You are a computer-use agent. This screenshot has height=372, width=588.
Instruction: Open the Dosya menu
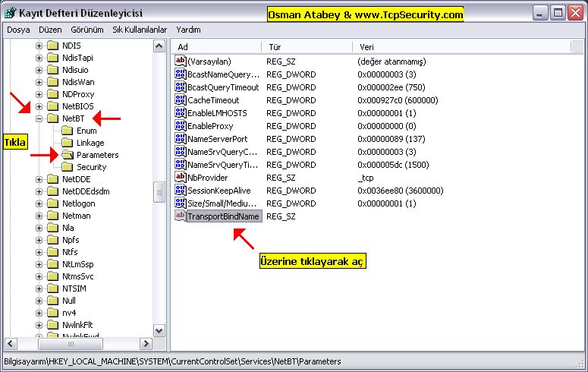click(x=17, y=30)
